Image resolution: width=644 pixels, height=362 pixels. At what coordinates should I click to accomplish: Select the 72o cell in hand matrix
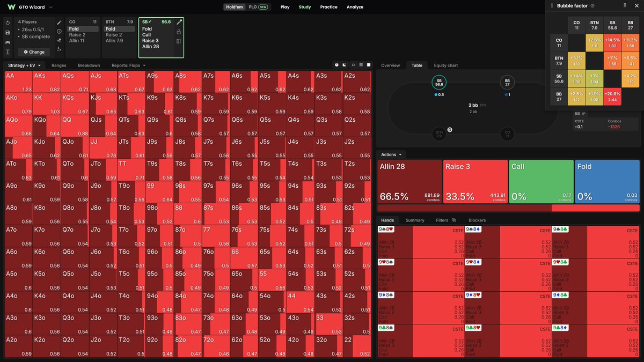coord(215,346)
